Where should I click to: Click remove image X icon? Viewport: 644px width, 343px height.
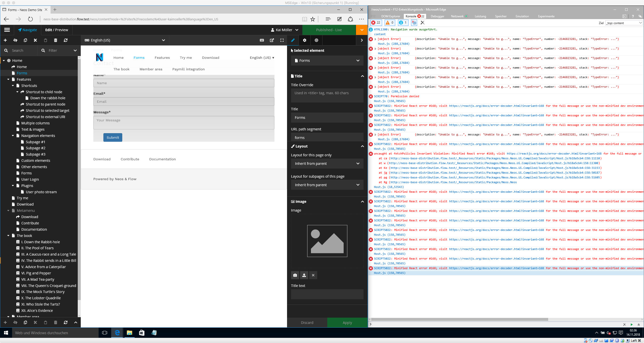click(313, 275)
